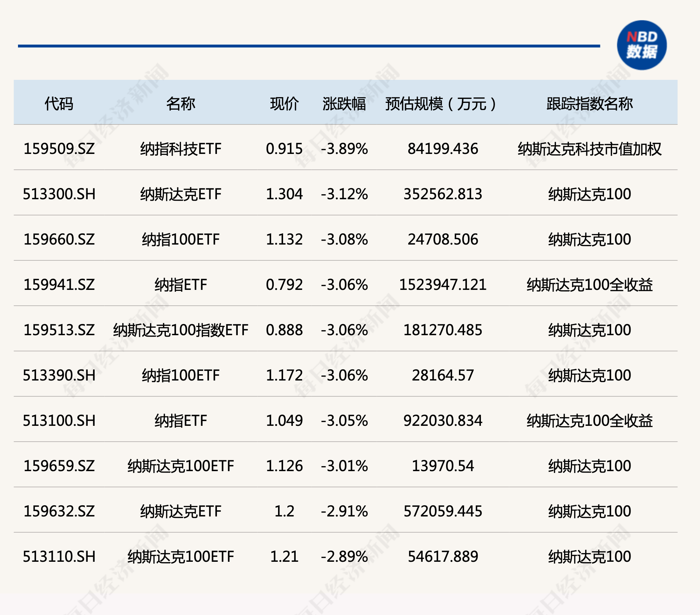Select code 513390.SH
The image size is (700, 615).
coord(59,375)
